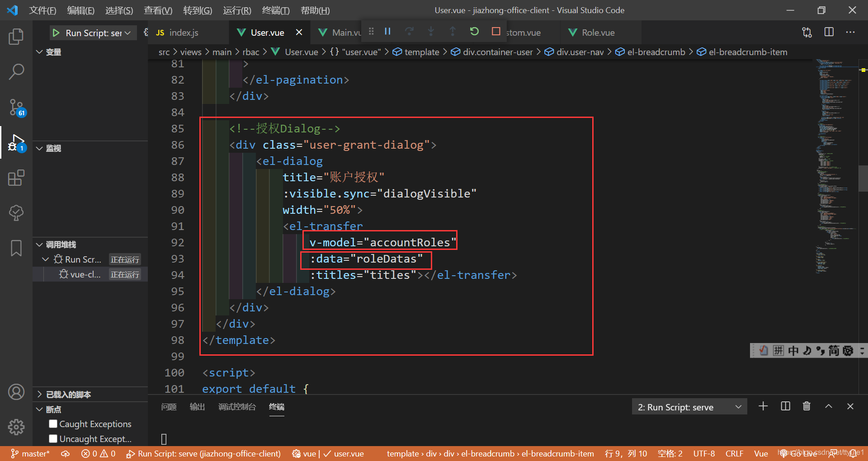Restart the debug session
Screen dimensions: 868x461
tap(474, 31)
